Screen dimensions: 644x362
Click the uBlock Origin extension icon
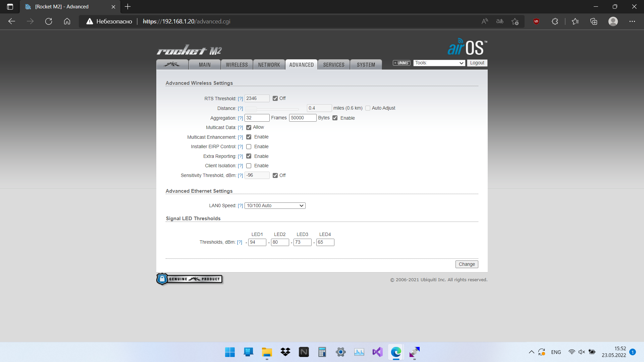click(536, 21)
